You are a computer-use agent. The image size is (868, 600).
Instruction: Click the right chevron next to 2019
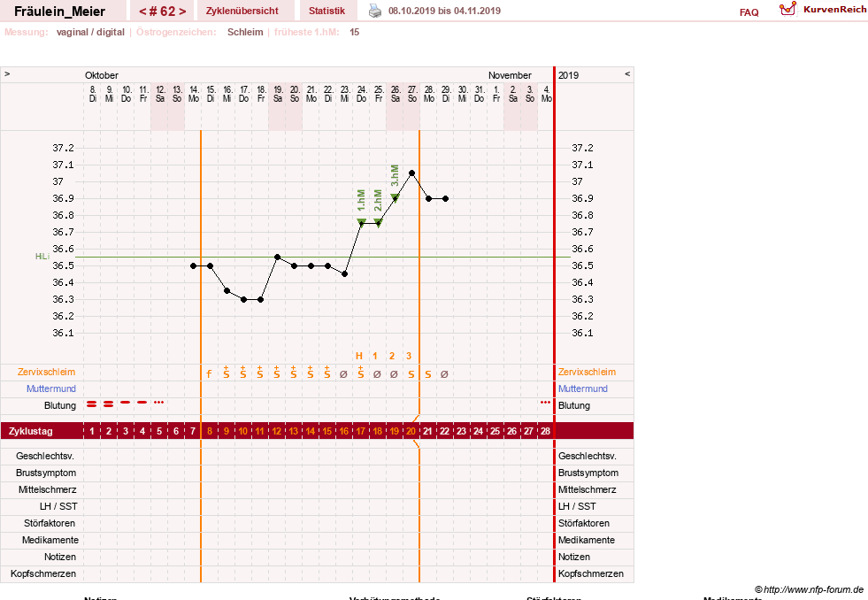[x=627, y=73]
